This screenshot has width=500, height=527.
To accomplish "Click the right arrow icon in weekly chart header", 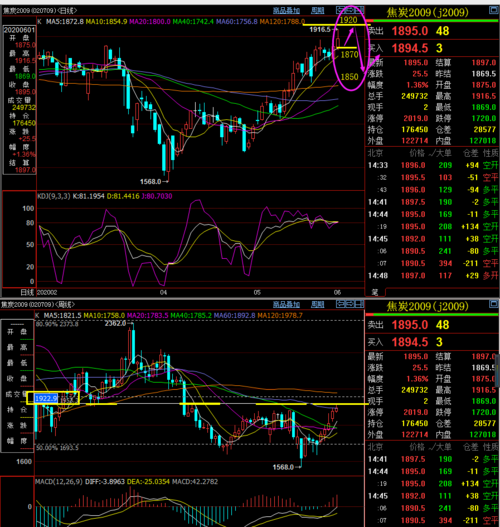I will click(x=350, y=304).
